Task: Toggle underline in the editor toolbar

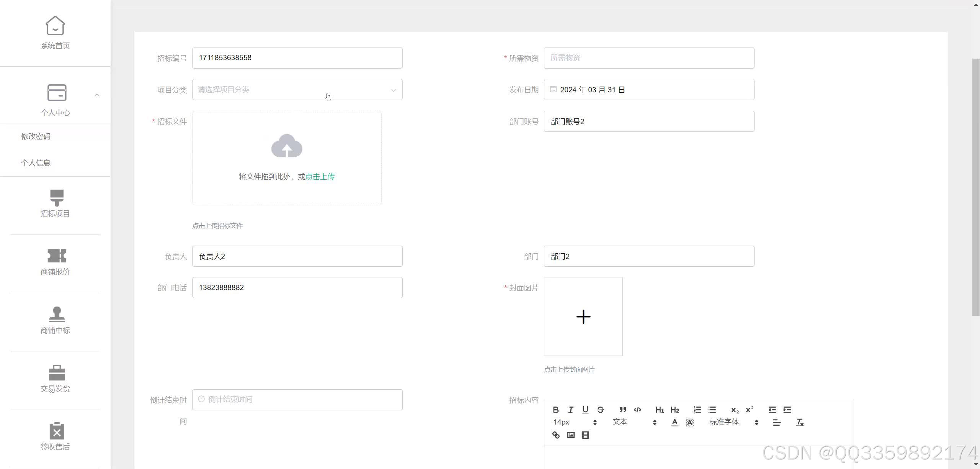Action: 585,410
